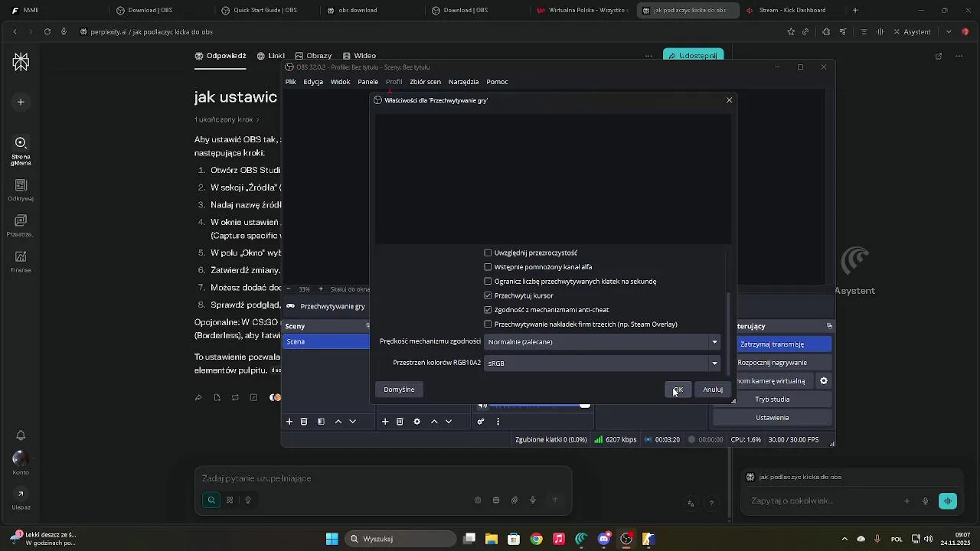Screen dimensions: 980x551
Task: Toggle Wstępnie pomnożony kanał alfa checkbox
Action: pyautogui.click(x=488, y=267)
